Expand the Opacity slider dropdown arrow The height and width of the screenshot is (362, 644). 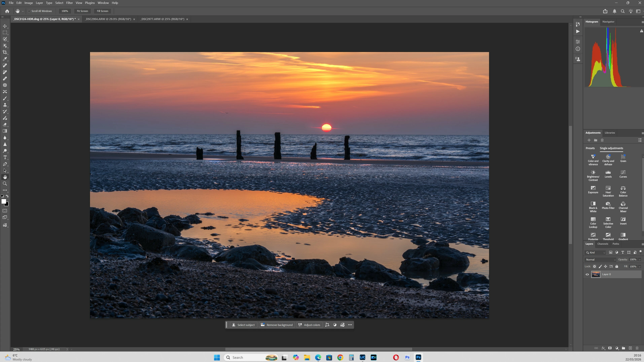pyautogui.click(x=640, y=260)
